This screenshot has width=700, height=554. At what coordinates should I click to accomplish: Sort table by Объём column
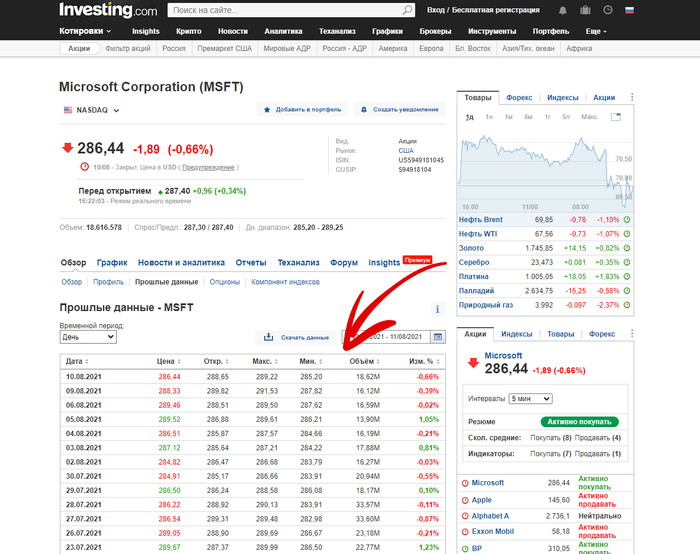[364, 362]
